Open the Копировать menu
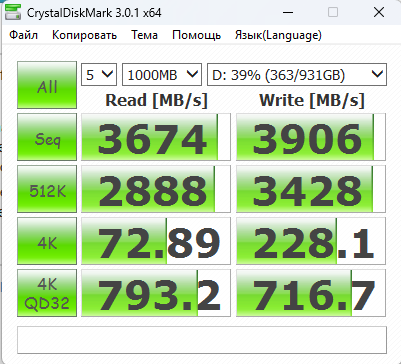Image resolution: width=401 pixels, height=364 pixels. coord(84,35)
